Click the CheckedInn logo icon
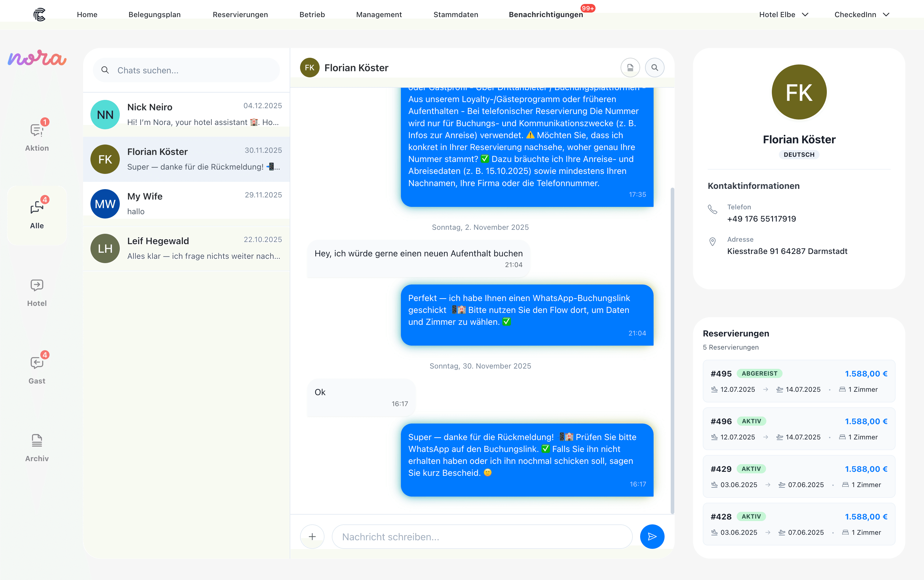The height and width of the screenshot is (580, 924). 39,15
